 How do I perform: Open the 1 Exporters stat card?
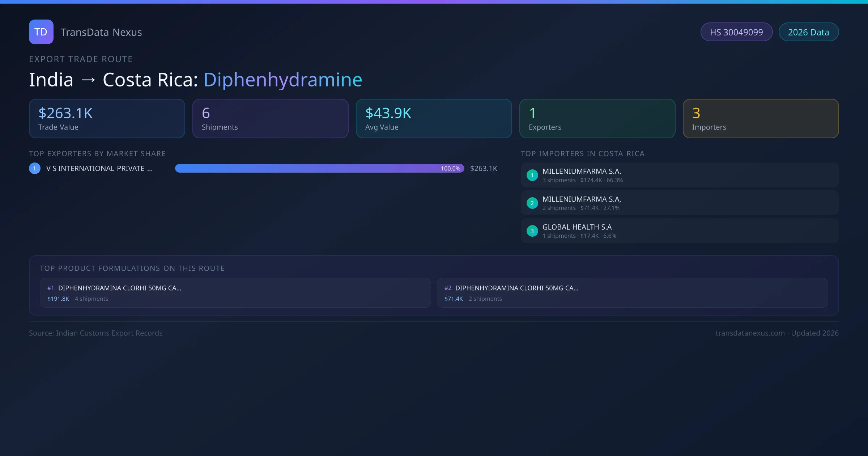pos(597,119)
